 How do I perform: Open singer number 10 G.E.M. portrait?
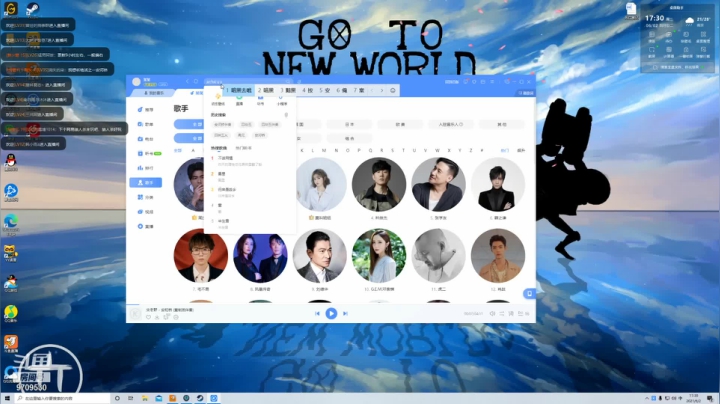point(379,256)
